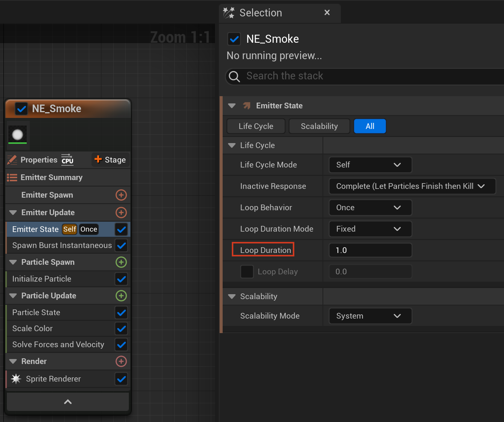The image size is (504, 422).
Task: Click the Emitter Summary list icon
Action: click(12, 177)
